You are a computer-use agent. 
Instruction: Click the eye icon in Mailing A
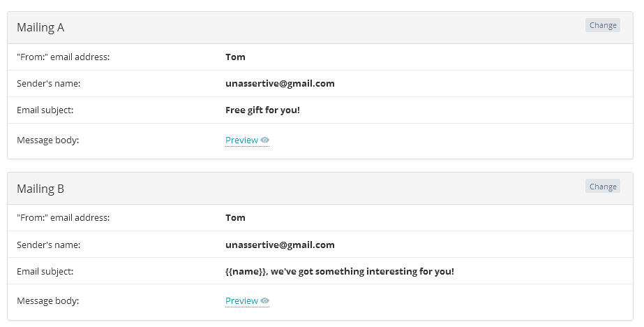pyautogui.click(x=265, y=140)
